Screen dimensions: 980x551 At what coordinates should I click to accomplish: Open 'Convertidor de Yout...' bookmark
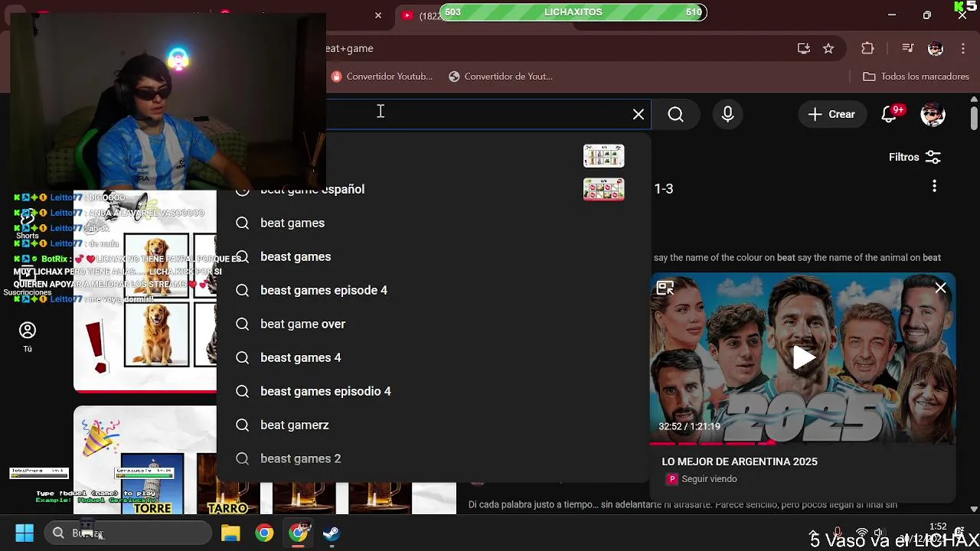(x=501, y=77)
